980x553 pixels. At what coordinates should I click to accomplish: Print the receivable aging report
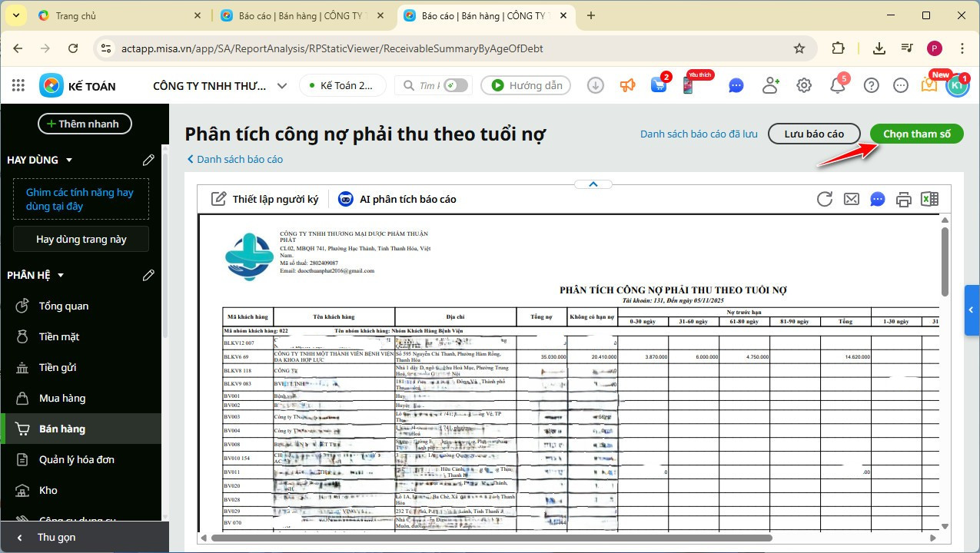coord(903,198)
